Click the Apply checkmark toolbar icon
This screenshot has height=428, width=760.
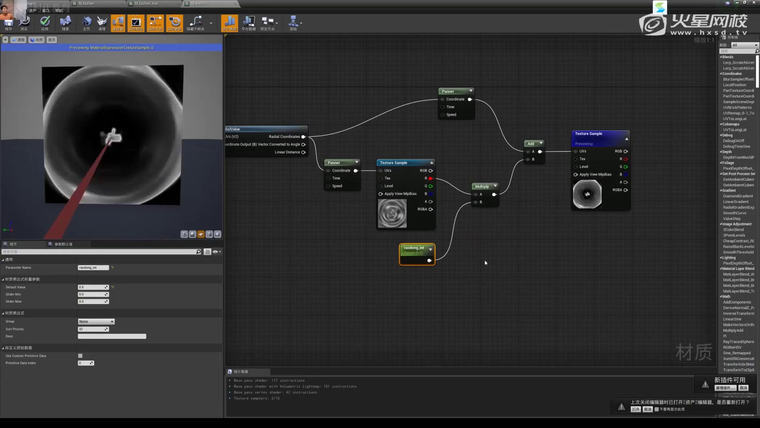tap(46, 20)
